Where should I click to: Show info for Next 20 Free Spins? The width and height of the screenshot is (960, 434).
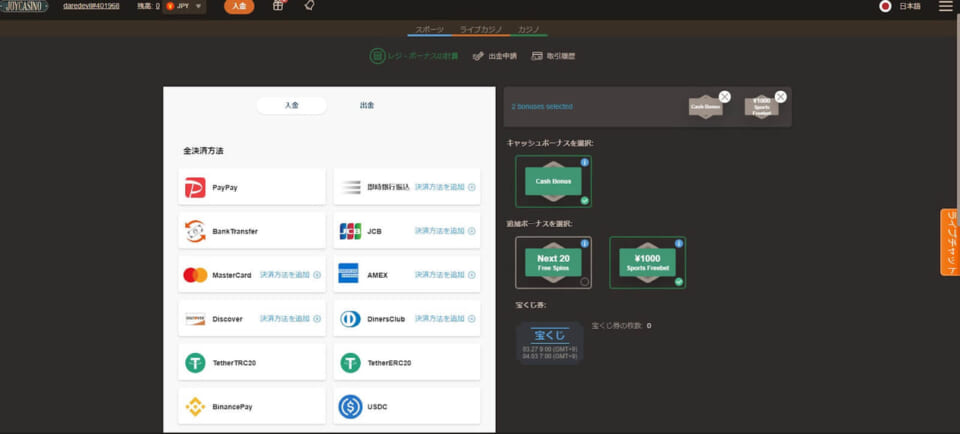(585, 244)
